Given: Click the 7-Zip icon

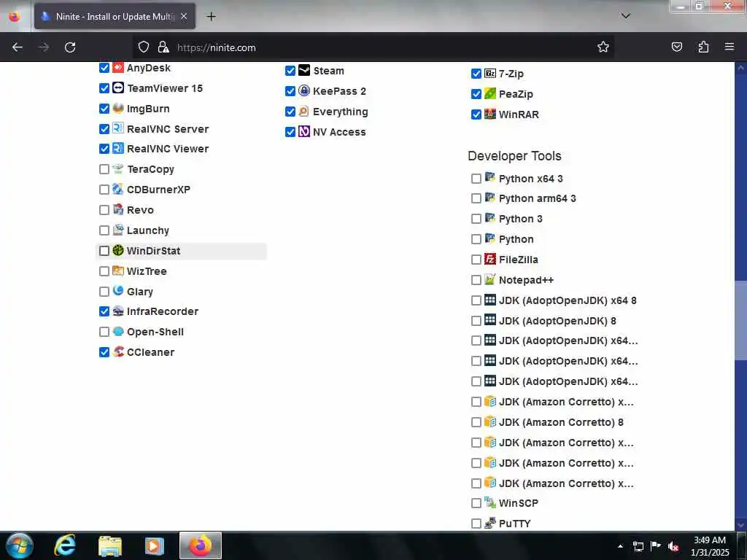Looking at the screenshot, I should pyautogui.click(x=490, y=74).
